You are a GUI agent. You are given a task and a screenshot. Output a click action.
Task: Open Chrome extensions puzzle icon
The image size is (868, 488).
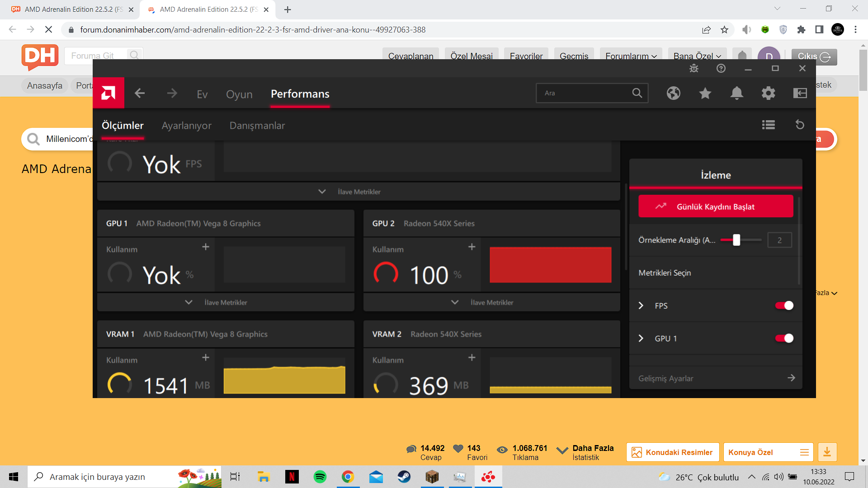[x=802, y=30]
